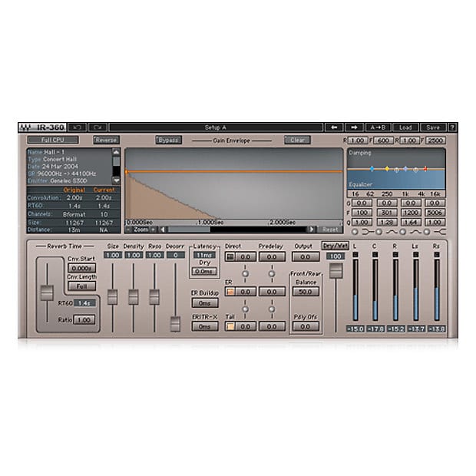Click the Front/Rear Balance 50.0 field
The height and width of the screenshot is (476, 476).
(306, 292)
